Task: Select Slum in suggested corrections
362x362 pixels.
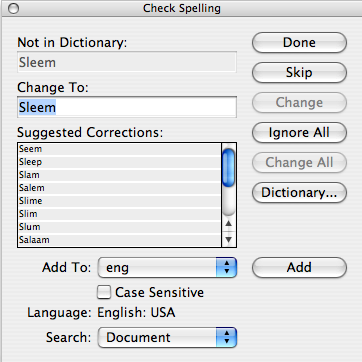Action: (x=119, y=227)
